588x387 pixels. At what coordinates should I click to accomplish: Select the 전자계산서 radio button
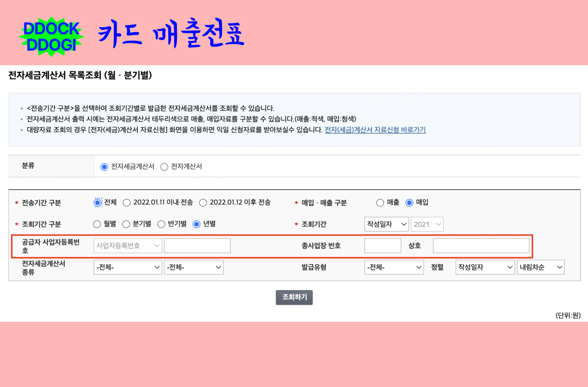(x=164, y=167)
